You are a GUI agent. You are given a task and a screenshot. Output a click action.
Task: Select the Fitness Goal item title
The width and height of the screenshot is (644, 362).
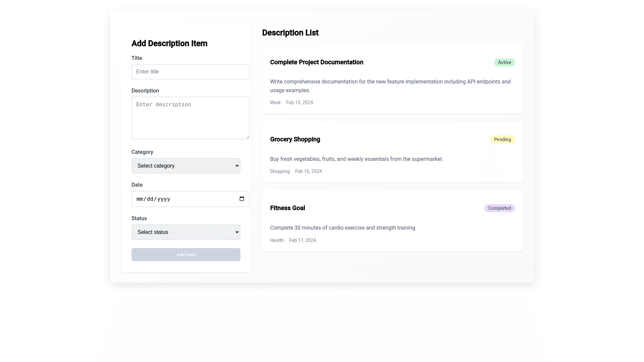point(287,208)
